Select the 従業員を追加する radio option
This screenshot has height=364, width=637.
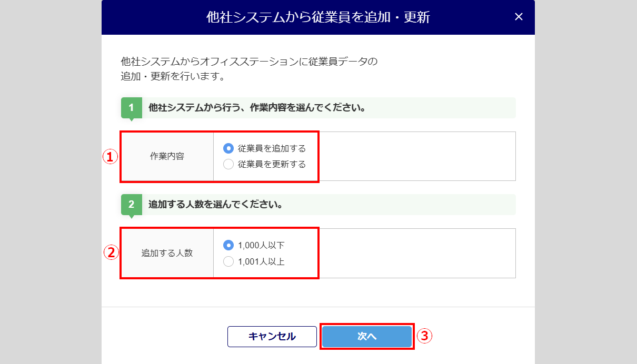pos(228,148)
